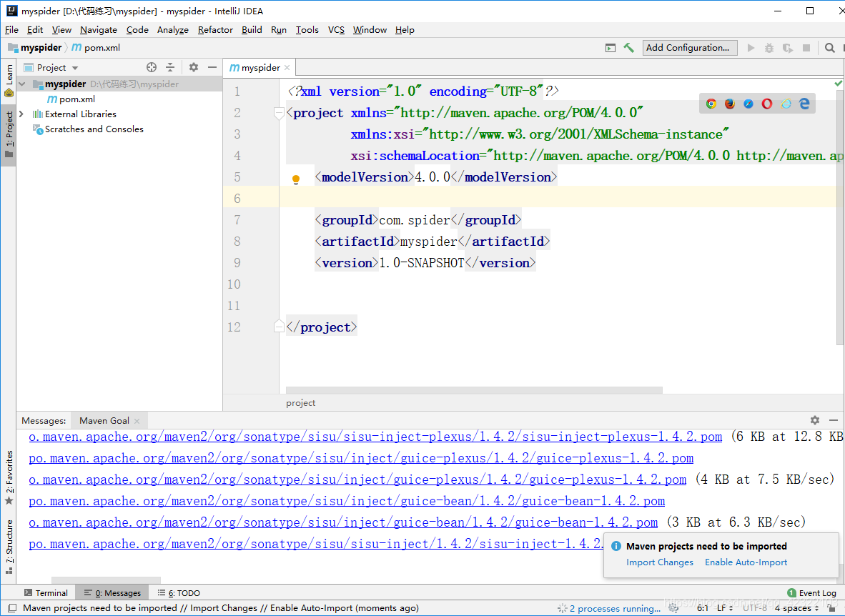Close the myspider editor tab

click(x=287, y=67)
